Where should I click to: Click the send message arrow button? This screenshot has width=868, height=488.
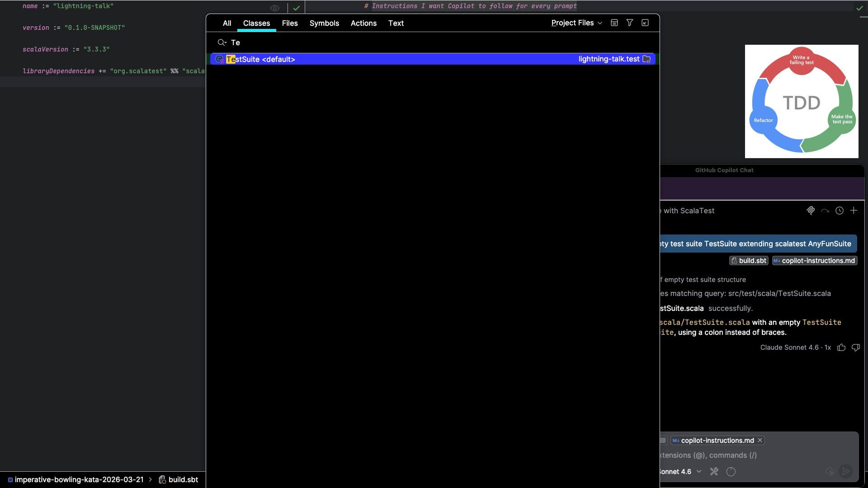(x=846, y=472)
